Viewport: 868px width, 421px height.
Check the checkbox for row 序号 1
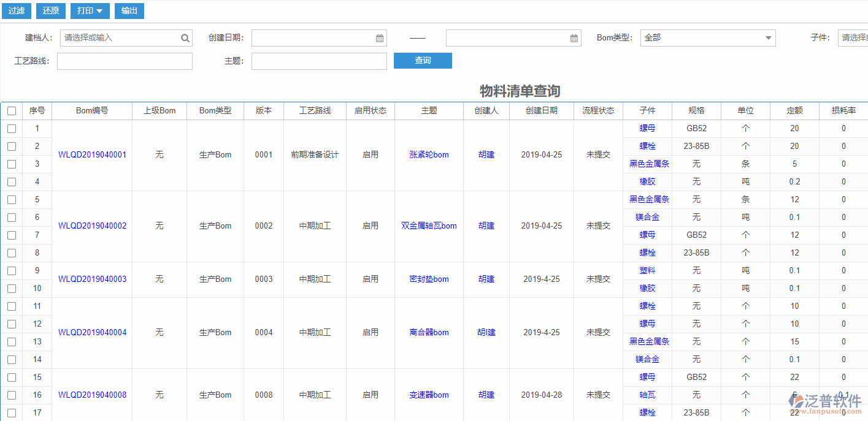[x=10, y=128]
